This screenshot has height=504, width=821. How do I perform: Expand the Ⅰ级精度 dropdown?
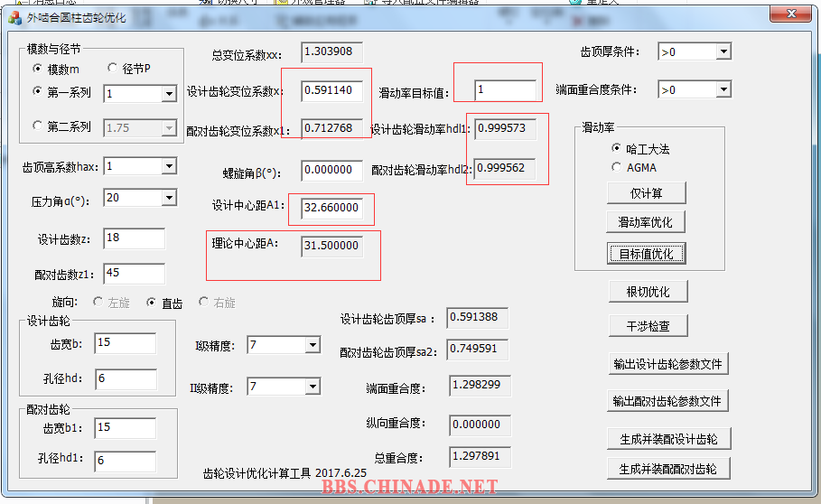(313, 345)
